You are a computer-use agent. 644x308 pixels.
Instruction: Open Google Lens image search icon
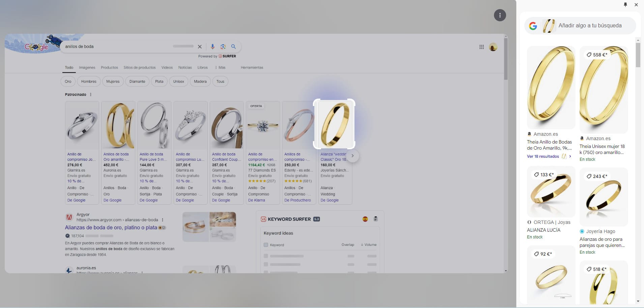pos(223,47)
